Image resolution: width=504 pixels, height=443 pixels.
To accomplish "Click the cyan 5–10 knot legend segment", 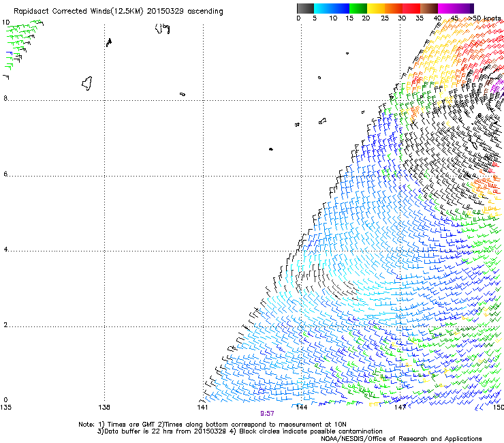I will coord(322,8).
